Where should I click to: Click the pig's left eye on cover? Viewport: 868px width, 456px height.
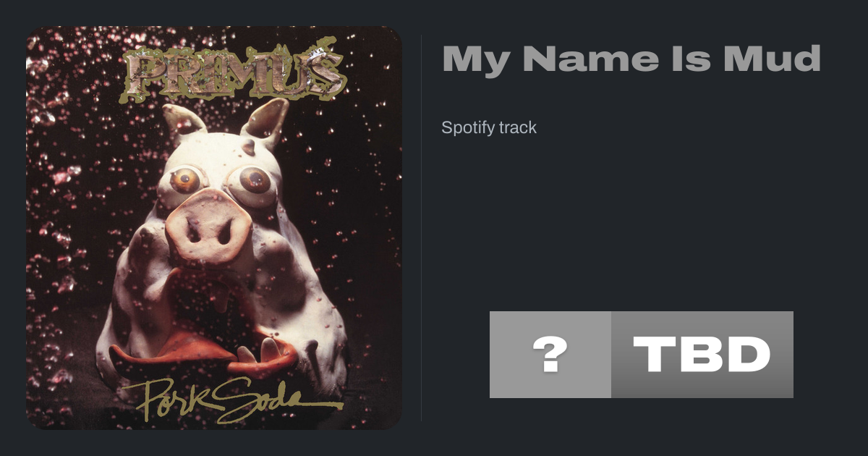[187, 177]
